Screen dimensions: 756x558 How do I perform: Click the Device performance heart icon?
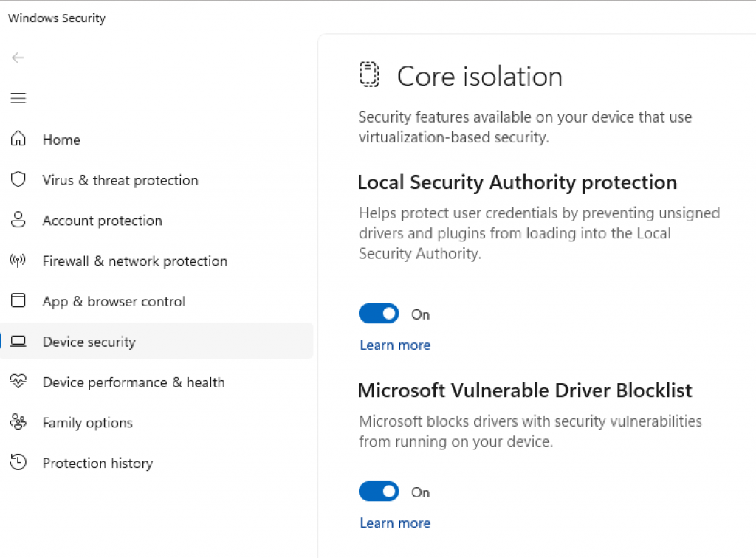pos(18,382)
